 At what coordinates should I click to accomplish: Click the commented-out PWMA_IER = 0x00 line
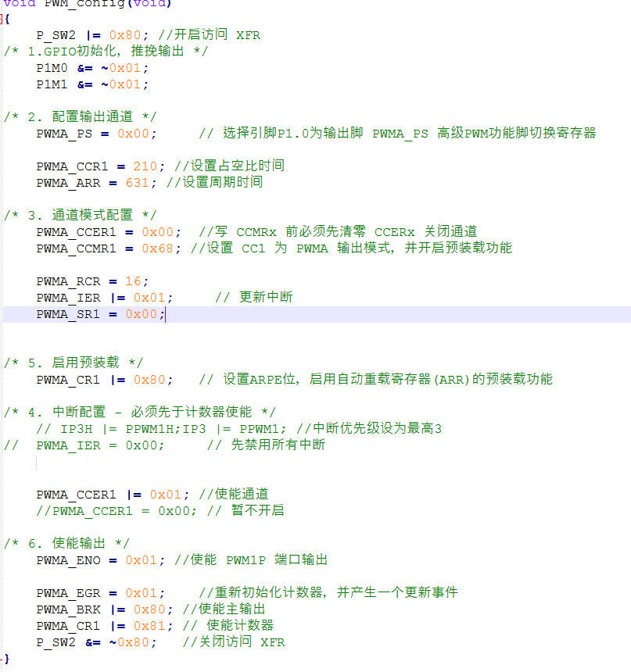click(100, 445)
